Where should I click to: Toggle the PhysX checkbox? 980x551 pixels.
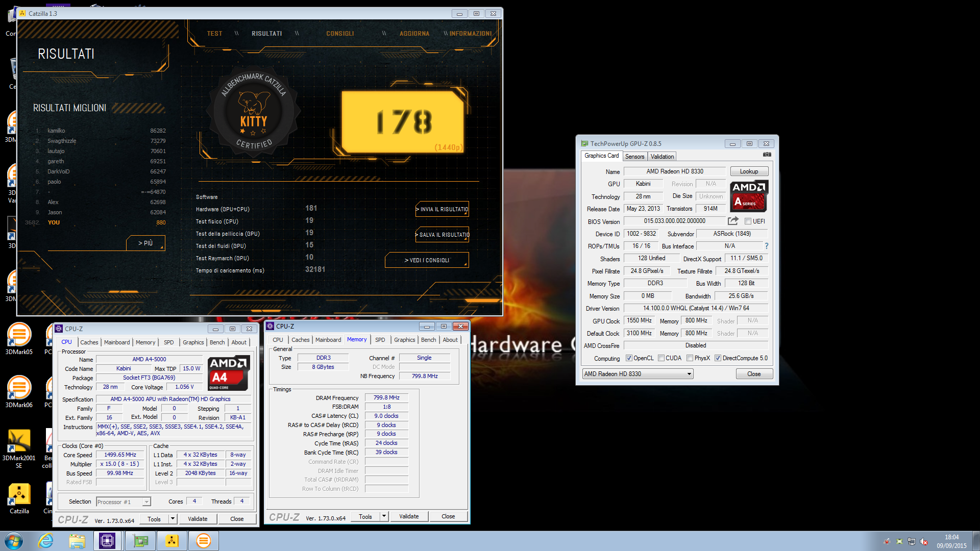[690, 358]
